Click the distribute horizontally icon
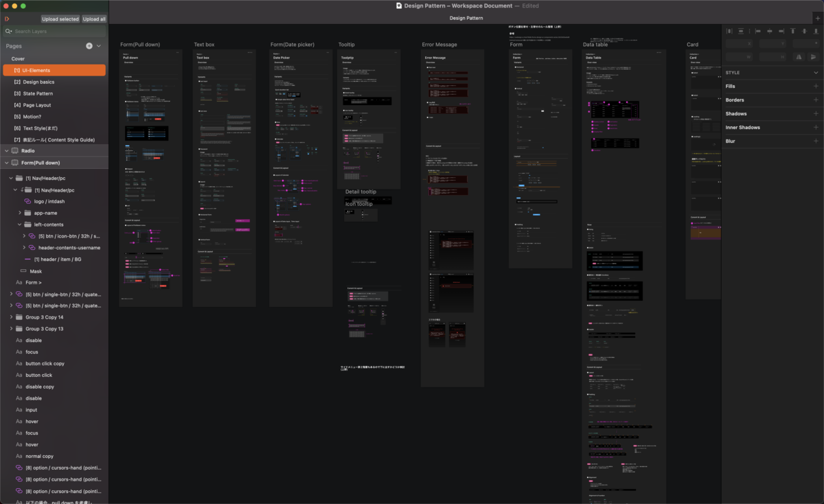Image resolution: width=824 pixels, height=504 pixels. pyautogui.click(x=729, y=31)
